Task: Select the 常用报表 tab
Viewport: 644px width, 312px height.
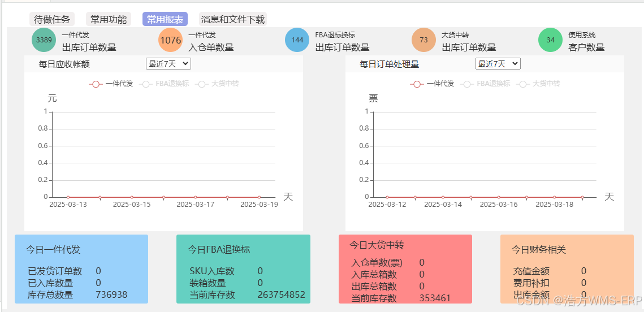Action: [x=165, y=19]
